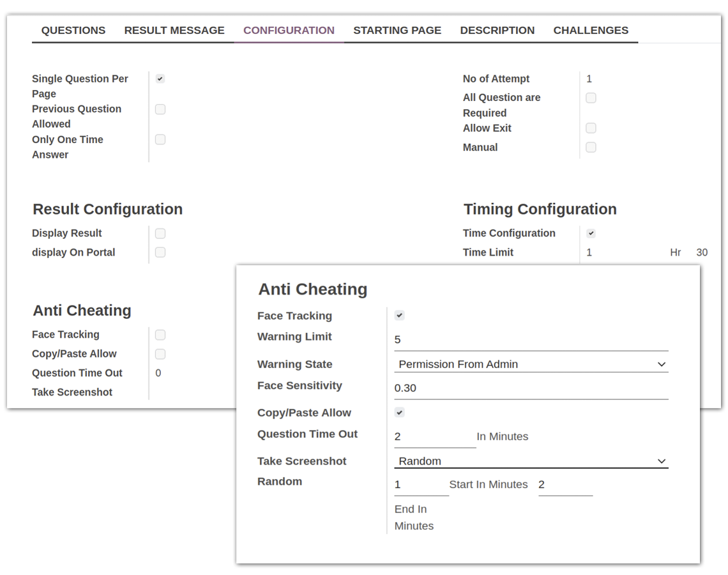728x575 pixels.
Task: Switch to the CHALLENGES tab
Action: pos(591,30)
